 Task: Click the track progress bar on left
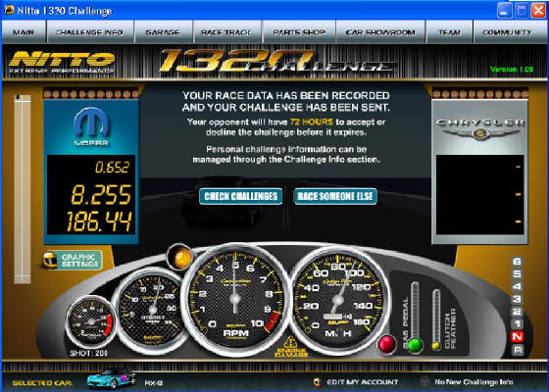pos(23,189)
